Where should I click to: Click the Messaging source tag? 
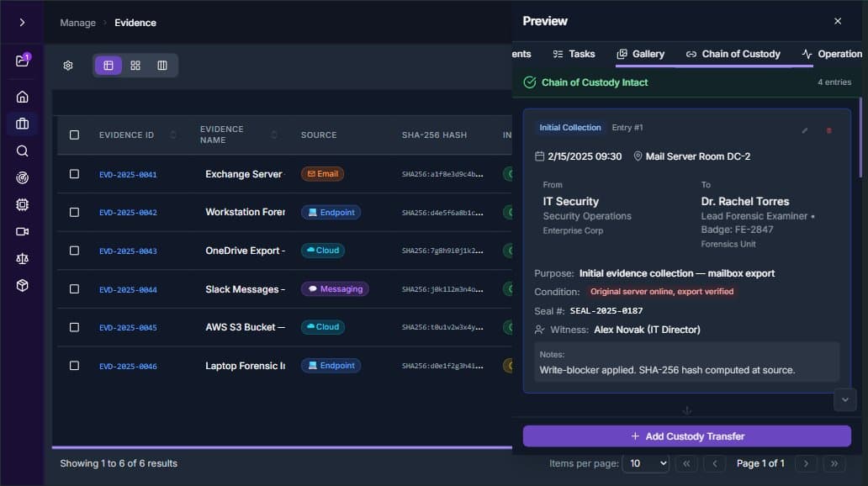pos(335,289)
